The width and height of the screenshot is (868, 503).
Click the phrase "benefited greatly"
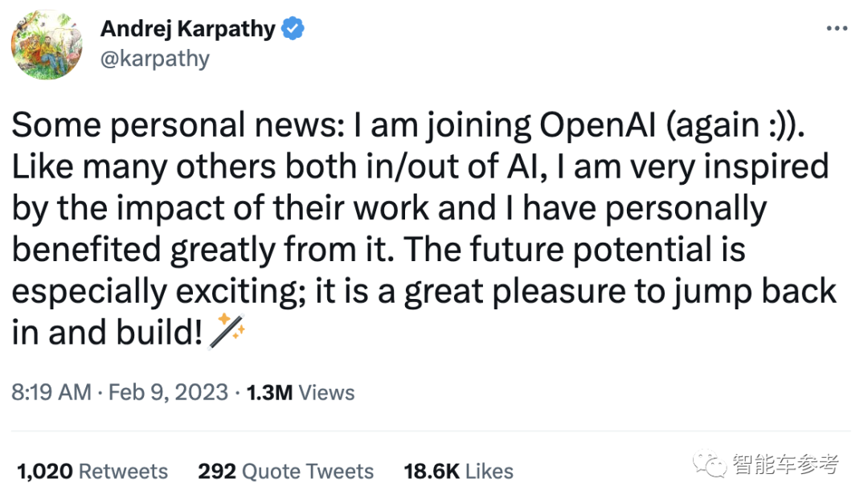point(159,250)
